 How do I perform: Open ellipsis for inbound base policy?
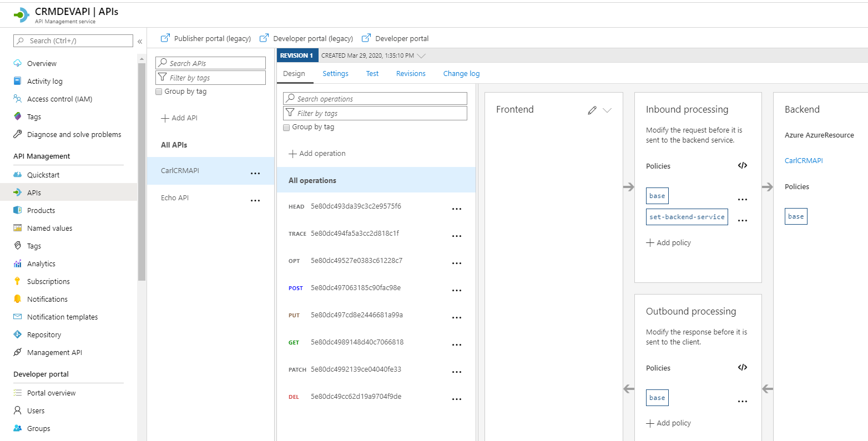click(743, 200)
